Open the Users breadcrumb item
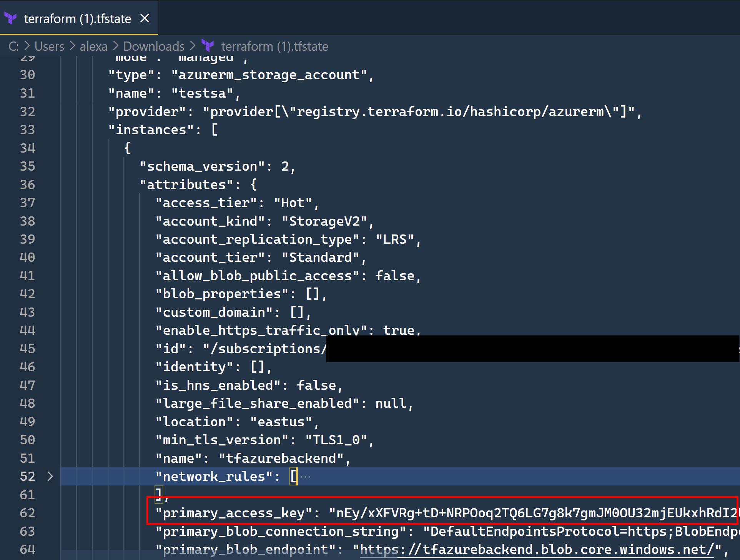Viewport: 740px width, 560px height. pos(49,46)
